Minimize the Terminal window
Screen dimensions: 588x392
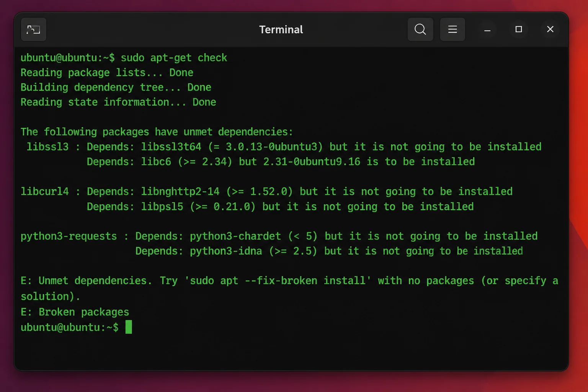(x=487, y=29)
